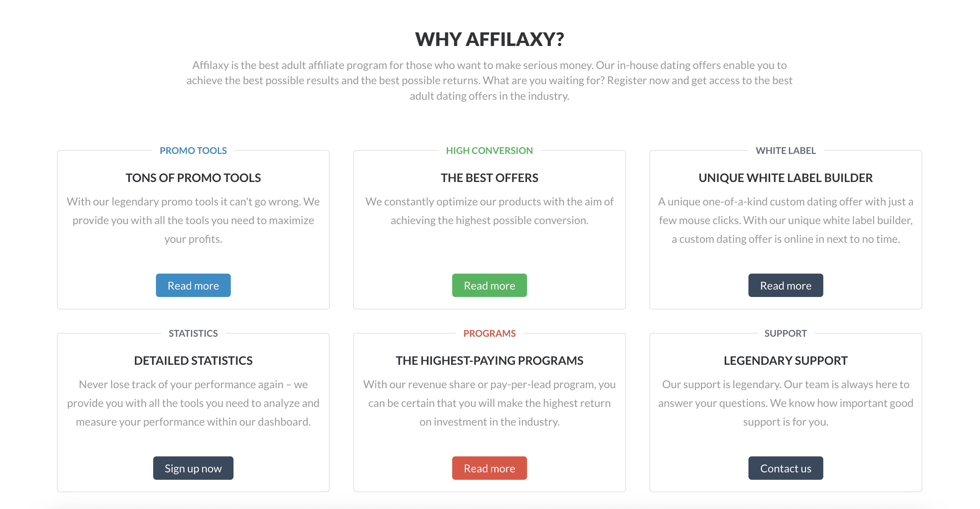Select the STATISTICS card label
Screen dimensions: 980x509
(193, 333)
